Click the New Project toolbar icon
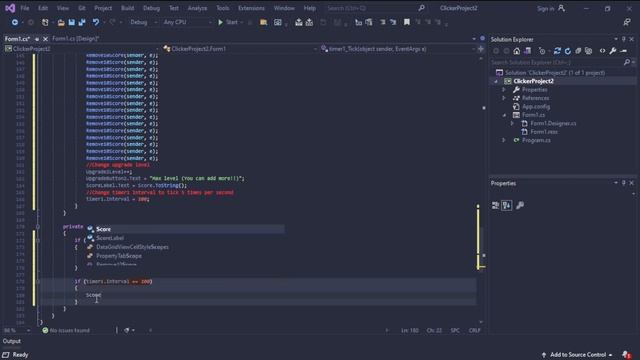640x360 pixels. (x=45, y=22)
